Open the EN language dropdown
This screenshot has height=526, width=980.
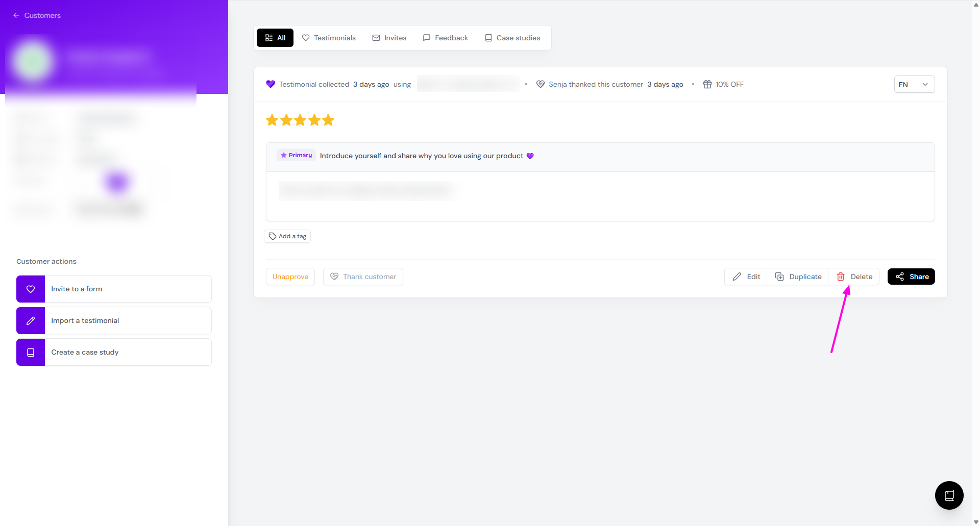(x=914, y=85)
